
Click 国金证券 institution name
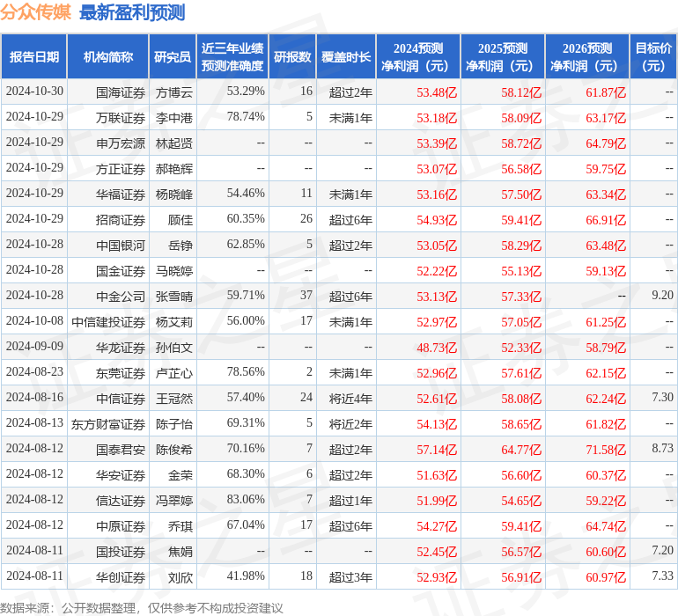pyautogui.click(x=121, y=271)
